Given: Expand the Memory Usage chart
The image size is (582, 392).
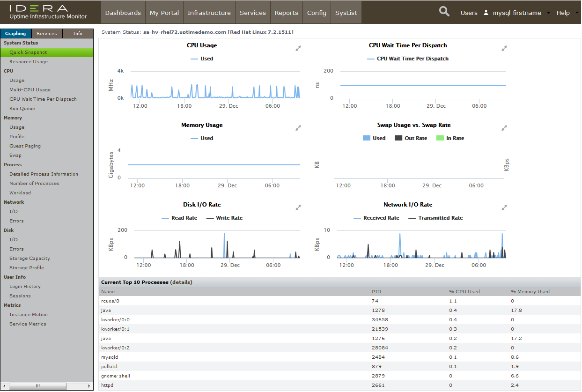Looking at the screenshot, I should pos(298,128).
